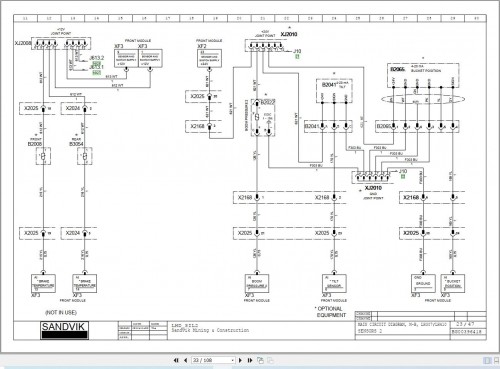
Task: Follow the green link beside J10 near GND joint point
Action: click(x=403, y=176)
